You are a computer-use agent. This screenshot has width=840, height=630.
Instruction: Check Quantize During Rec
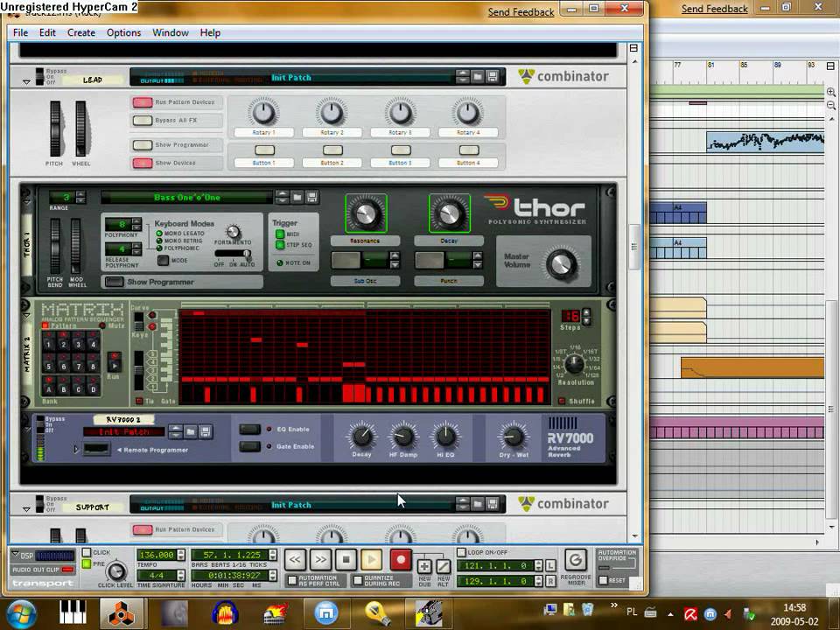pyautogui.click(x=358, y=580)
